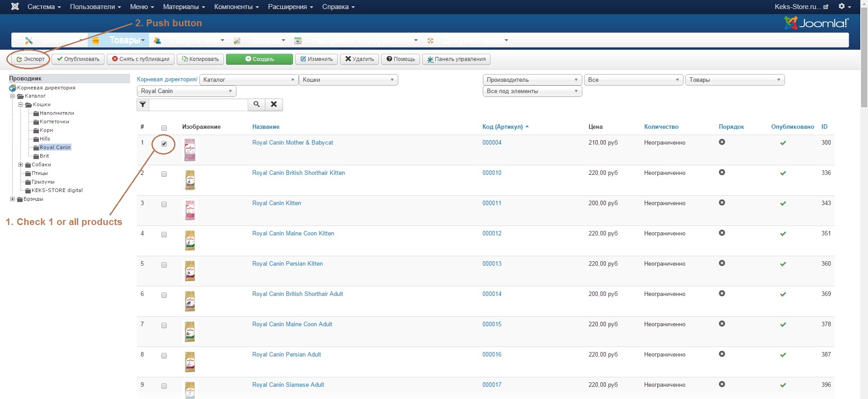
Task: Run search with magnifier icon
Action: tap(256, 104)
